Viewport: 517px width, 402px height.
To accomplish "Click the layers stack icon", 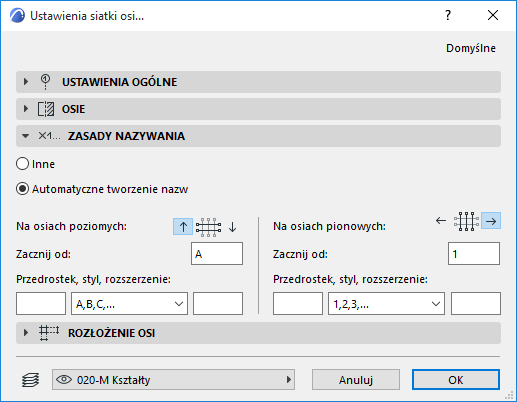I will pyautogui.click(x=30, y=380).
